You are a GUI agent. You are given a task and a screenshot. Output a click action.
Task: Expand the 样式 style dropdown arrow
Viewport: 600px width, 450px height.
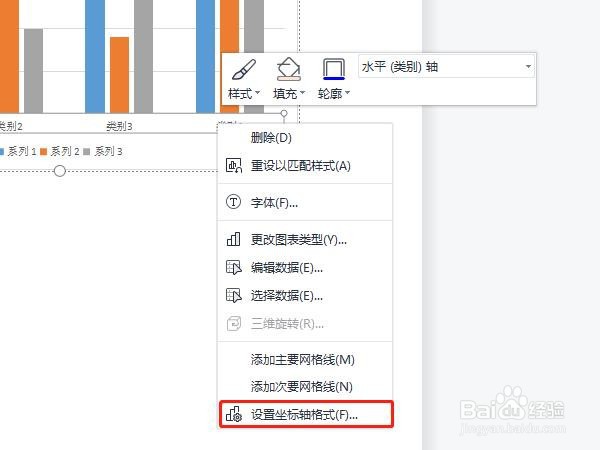click(258, 93)
